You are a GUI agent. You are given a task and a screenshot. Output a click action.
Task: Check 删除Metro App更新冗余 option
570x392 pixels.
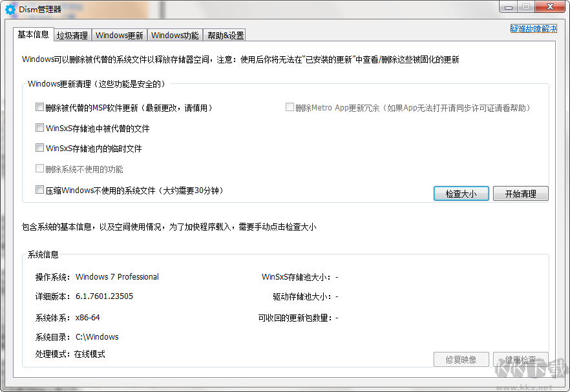click(x=290, y=107)
